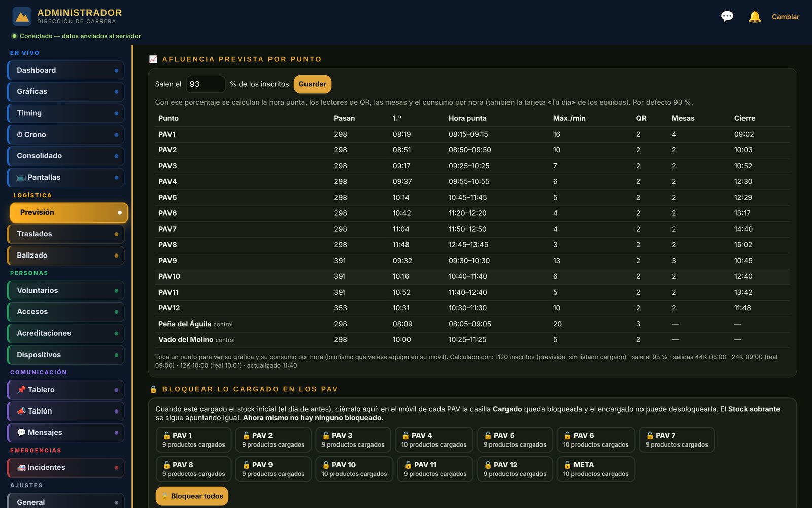The image size is (812, 508).
Task: Go to Balizado page
Action: 65,255
